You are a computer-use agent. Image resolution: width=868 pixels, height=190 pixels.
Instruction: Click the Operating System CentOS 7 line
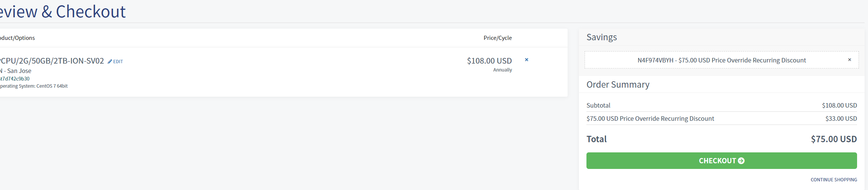pos(34,86)
